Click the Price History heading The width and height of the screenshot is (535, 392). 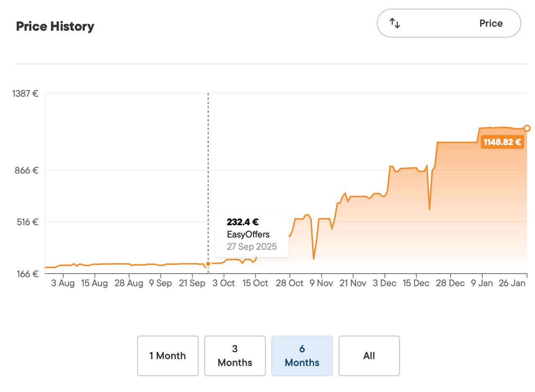coord(55,26)
